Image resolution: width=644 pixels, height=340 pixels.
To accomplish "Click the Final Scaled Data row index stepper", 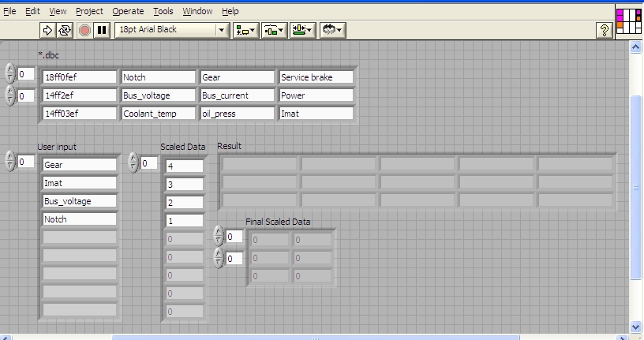I will pos(219,236).
